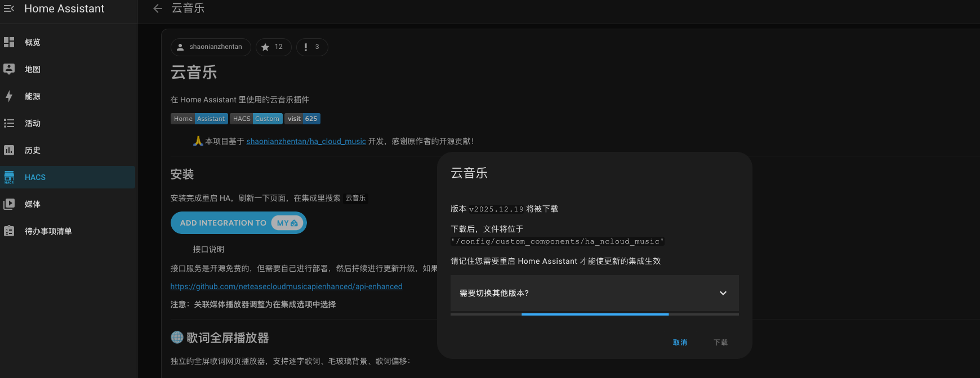Click the Home Assistant badge
The height and width of the screenshot is (378, 980).
199,119
